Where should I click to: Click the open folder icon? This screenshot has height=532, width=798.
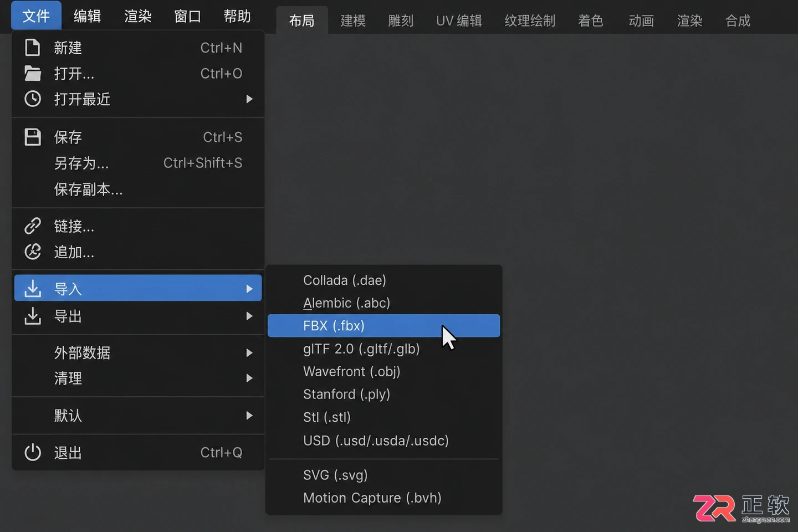(33, 73)
